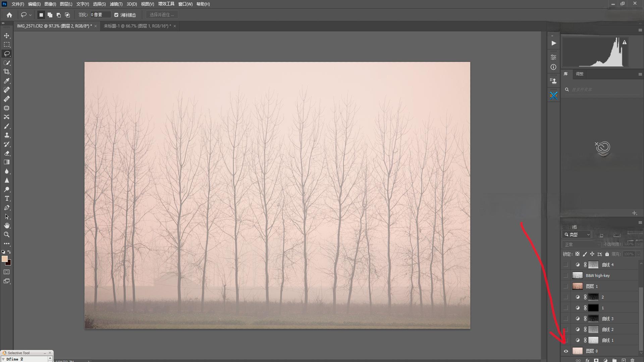Image resolution: width=644 pixels, height=362 pixels.
Task: Select the Horizontal Type tool
Action: (x=7, y=198)
